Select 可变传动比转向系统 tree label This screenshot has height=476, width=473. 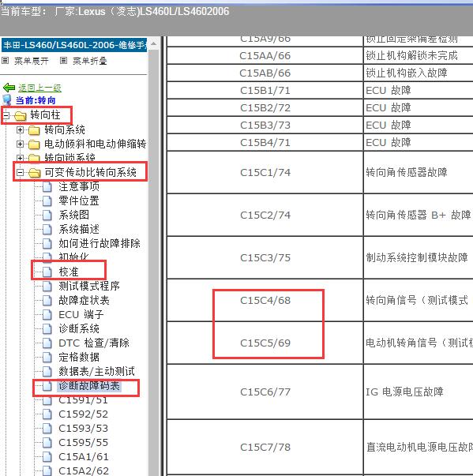91,172
